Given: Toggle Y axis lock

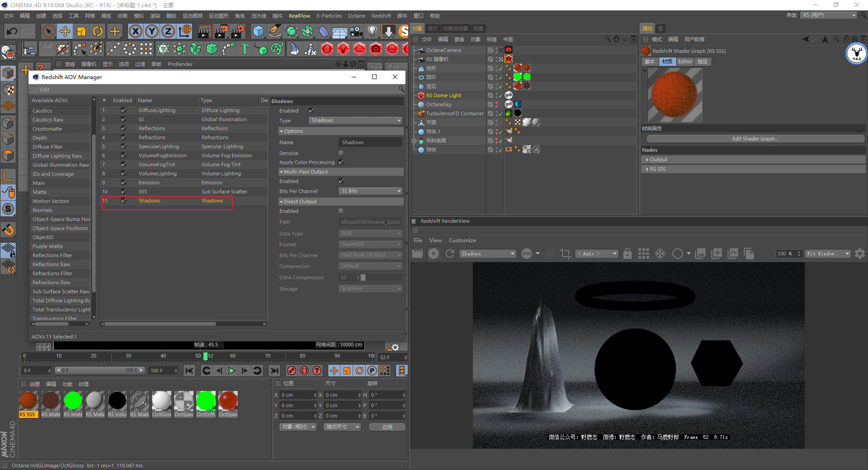Looking at the screenshot, I should click(152, 32).
